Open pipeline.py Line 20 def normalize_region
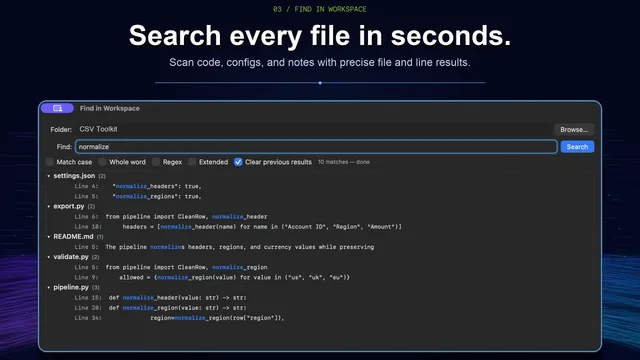This screenshot has width=640, height=360. point(160,308)
